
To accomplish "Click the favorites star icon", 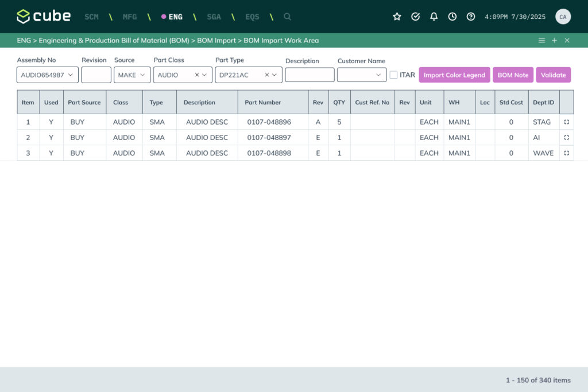I will tap(397, 17).
